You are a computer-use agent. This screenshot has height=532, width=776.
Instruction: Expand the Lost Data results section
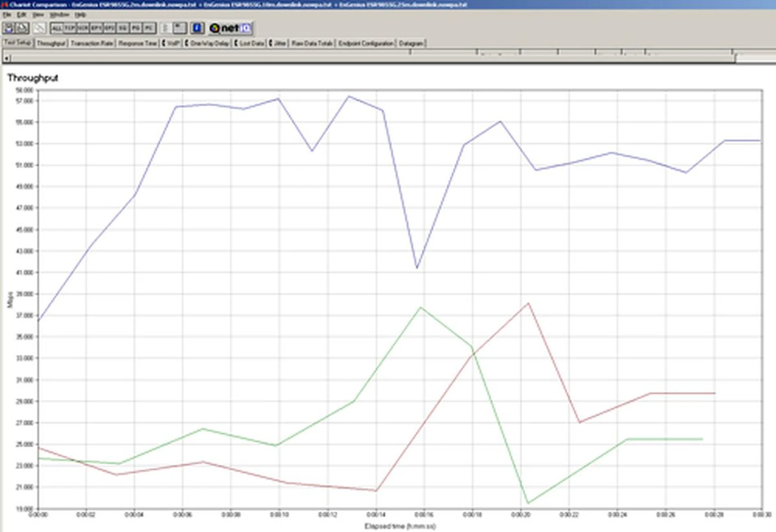click(251, 43)
